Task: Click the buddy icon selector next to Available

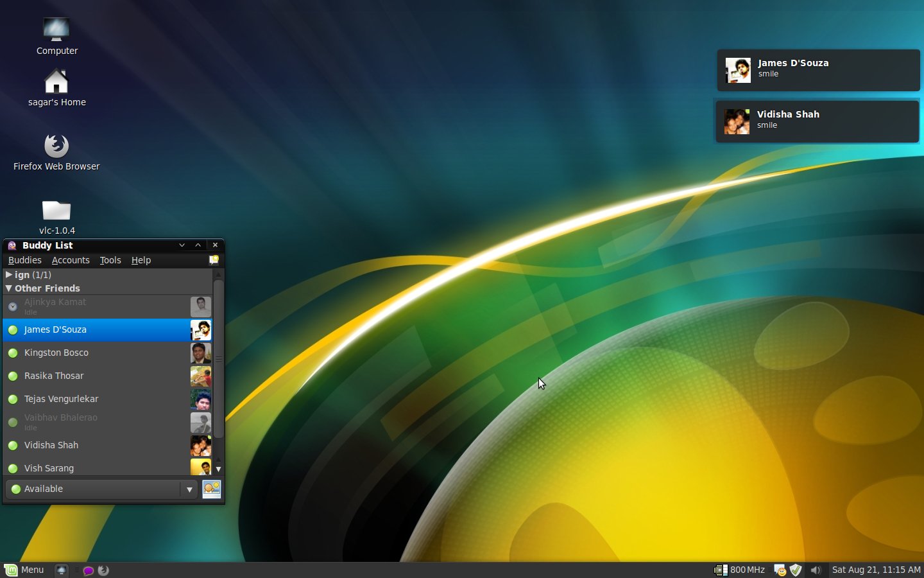Action: [211, 489]
